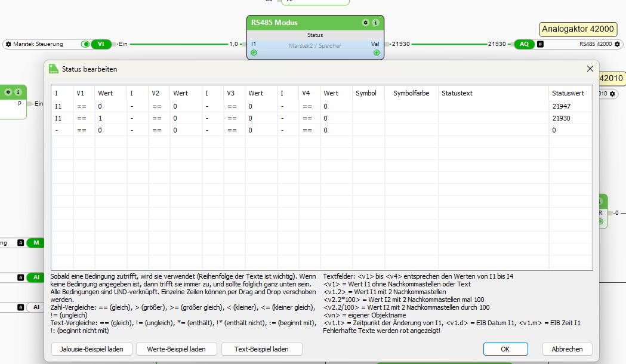Click I1 input cell in first row
This screenshot has height=364, width=626.
62,106
